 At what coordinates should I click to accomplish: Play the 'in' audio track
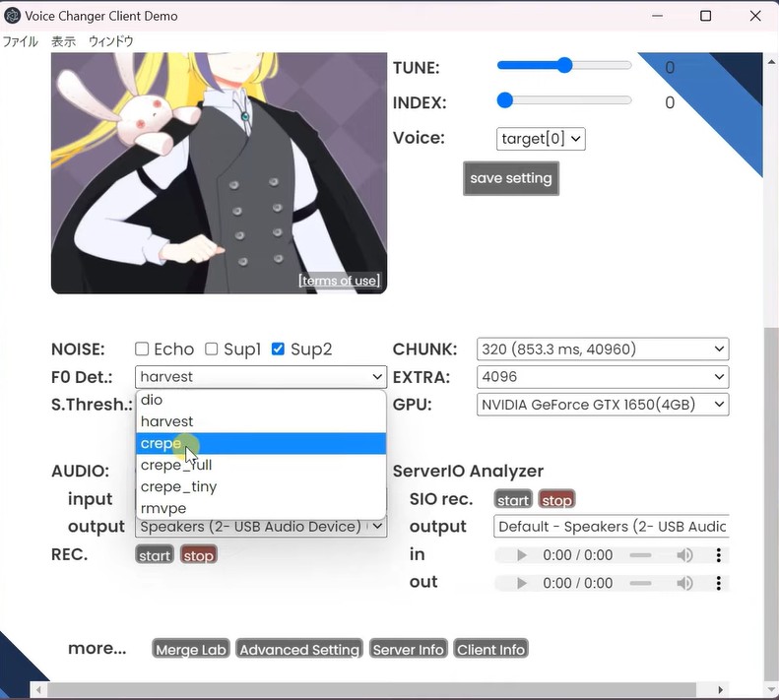pos(522,555)
